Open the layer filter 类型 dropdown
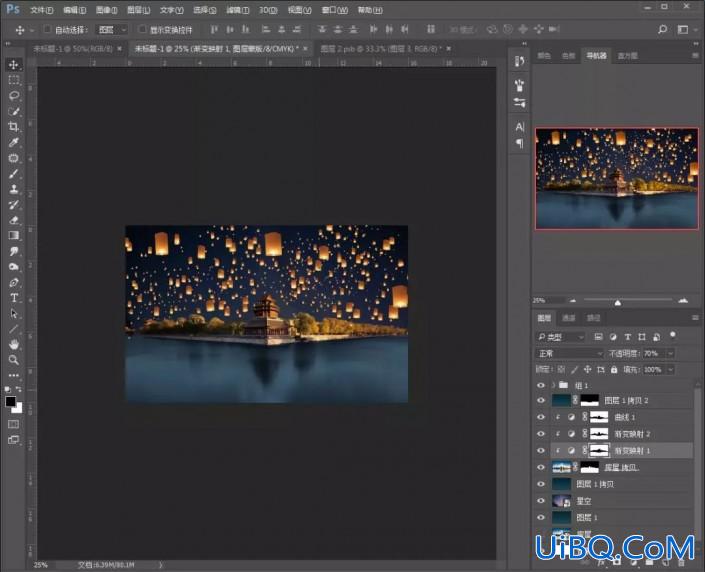 [x=560, y=337]
